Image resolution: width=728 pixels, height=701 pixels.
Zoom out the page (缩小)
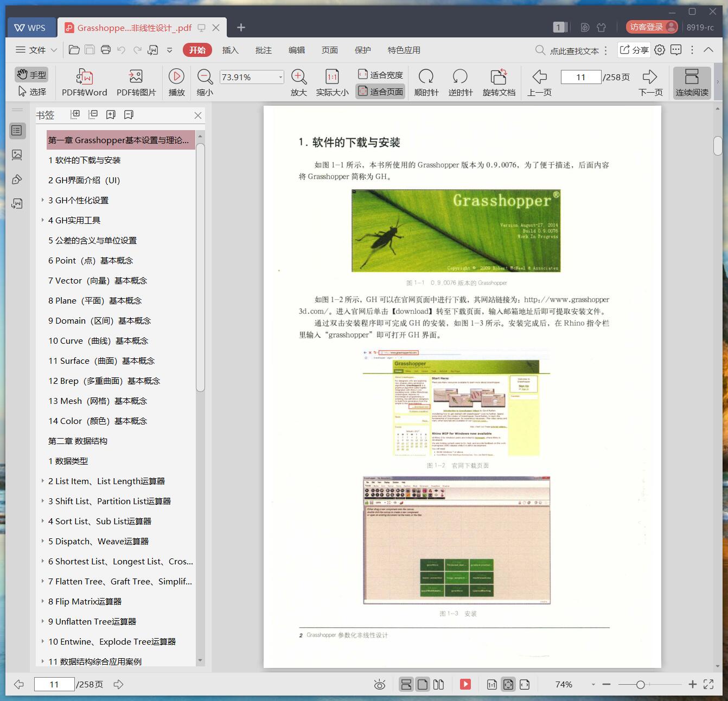pos(205,83)
